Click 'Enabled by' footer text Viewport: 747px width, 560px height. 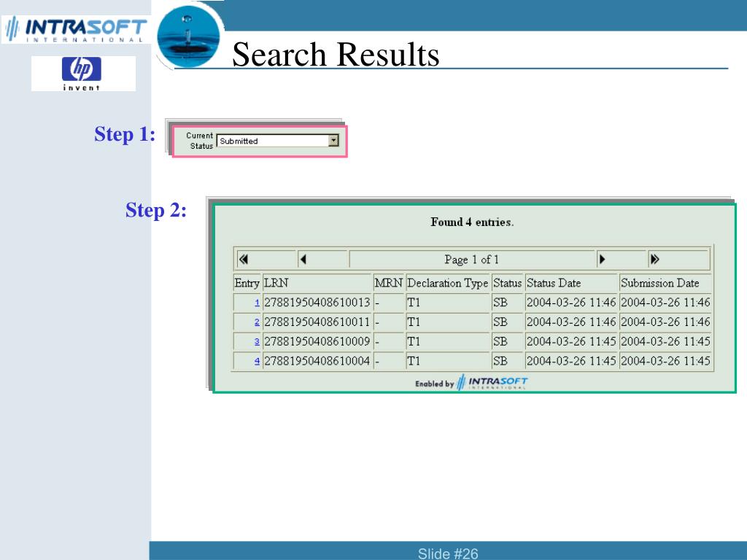coord(435,384)
